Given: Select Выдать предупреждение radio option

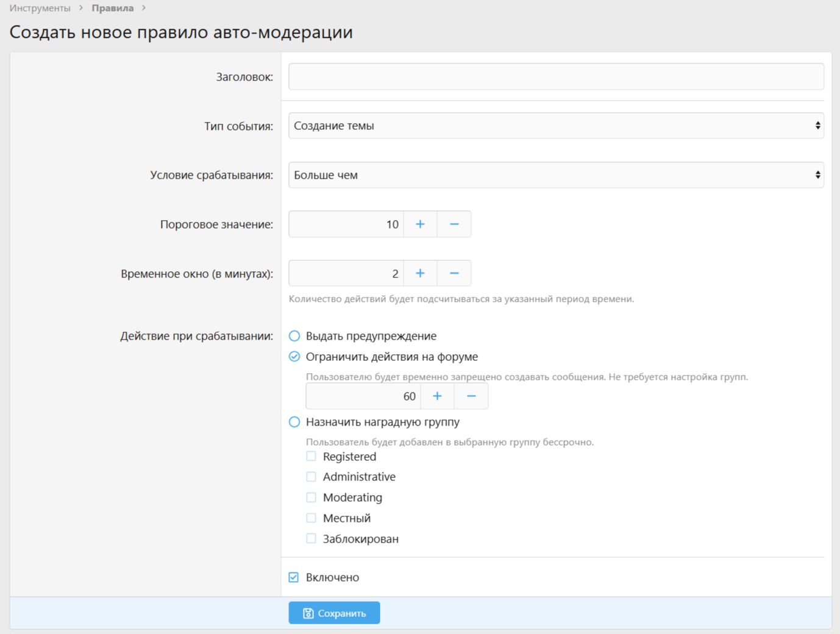Looking at the screenshot, I should click(294, 336).
